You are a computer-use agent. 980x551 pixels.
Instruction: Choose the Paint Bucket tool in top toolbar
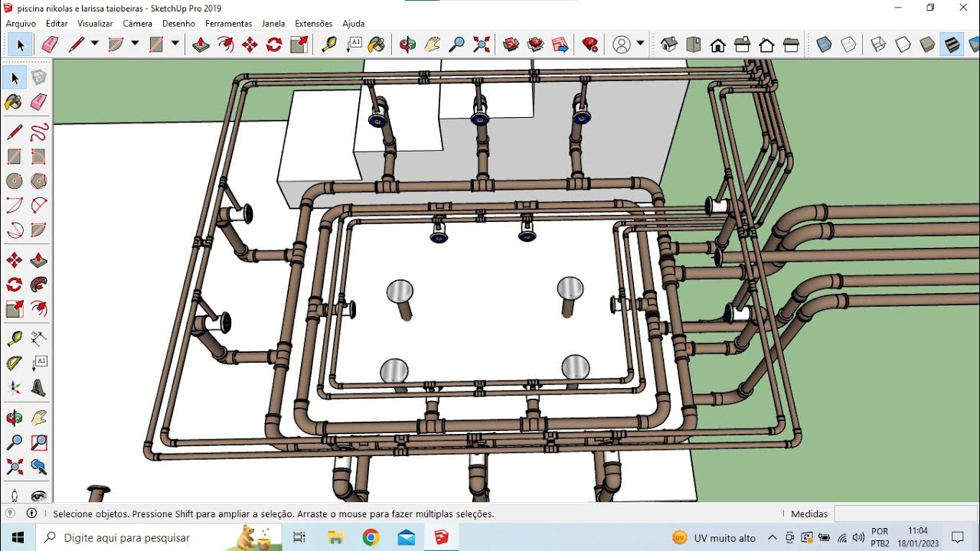[377, 44]
